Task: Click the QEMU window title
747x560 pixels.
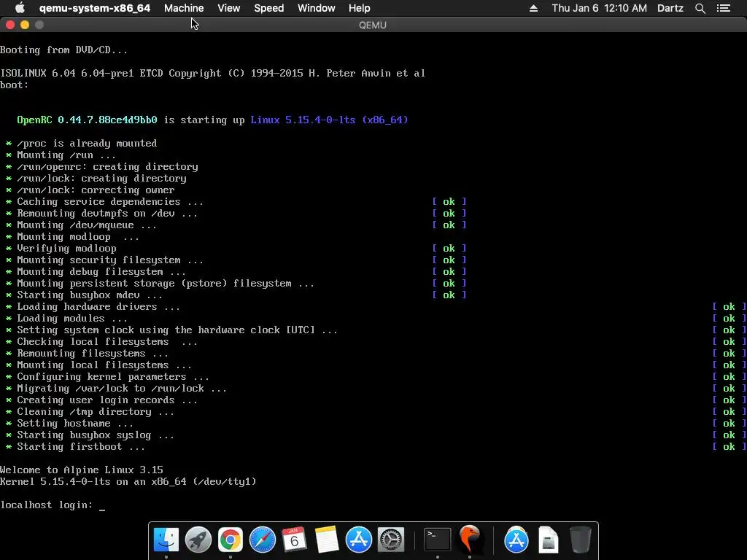Action: tap(373, 26)
